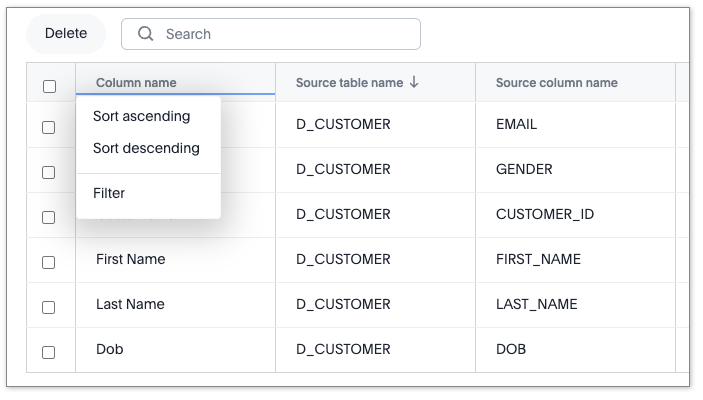Click the Last Name cell

tap(175, 304)
